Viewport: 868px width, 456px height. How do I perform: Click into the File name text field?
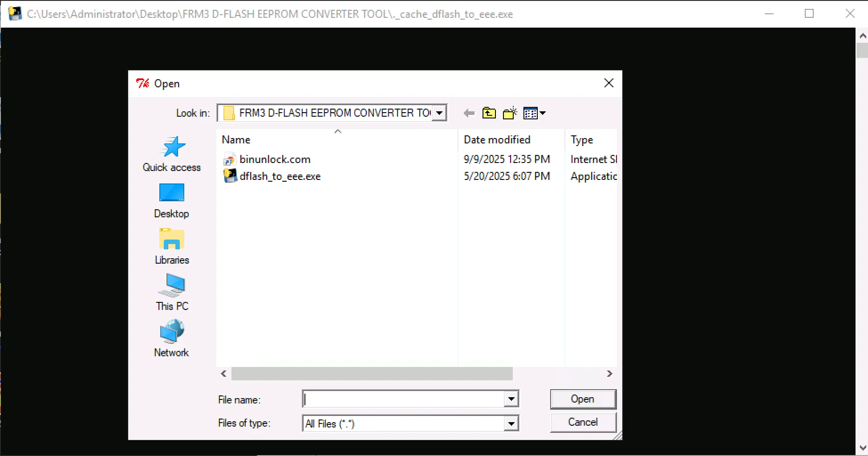(403, 399)
